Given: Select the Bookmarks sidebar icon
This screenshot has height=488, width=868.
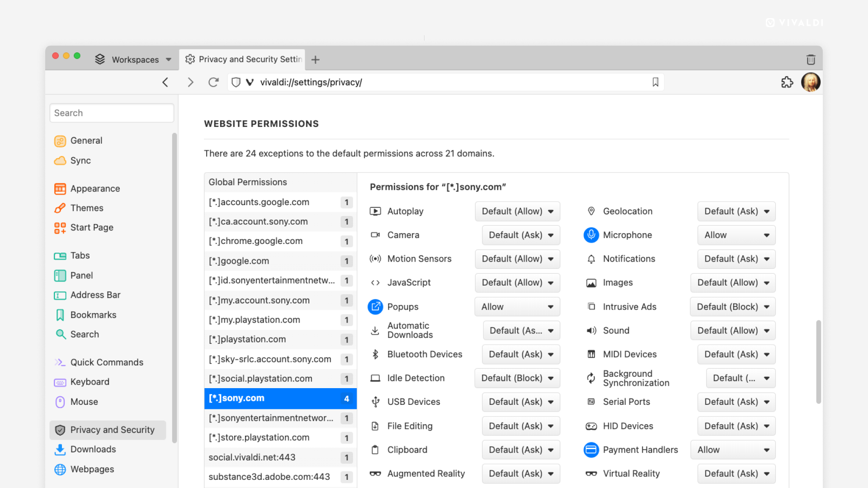Looking at the screenshot, I should click(x=60, y=314).
